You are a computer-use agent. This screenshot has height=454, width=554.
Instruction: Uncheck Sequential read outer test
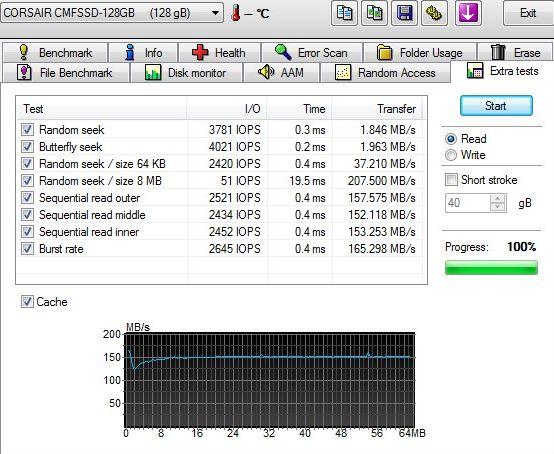pos(27,197)
